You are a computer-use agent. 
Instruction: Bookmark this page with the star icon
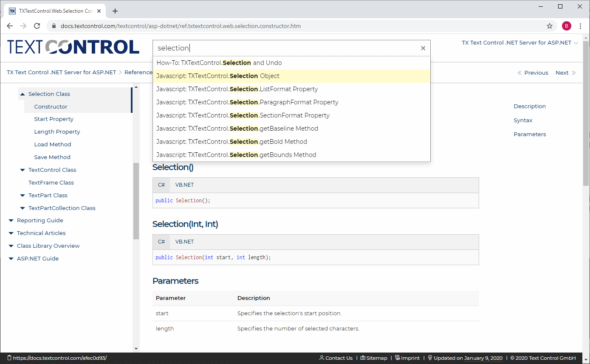click(x=550, y=26)
